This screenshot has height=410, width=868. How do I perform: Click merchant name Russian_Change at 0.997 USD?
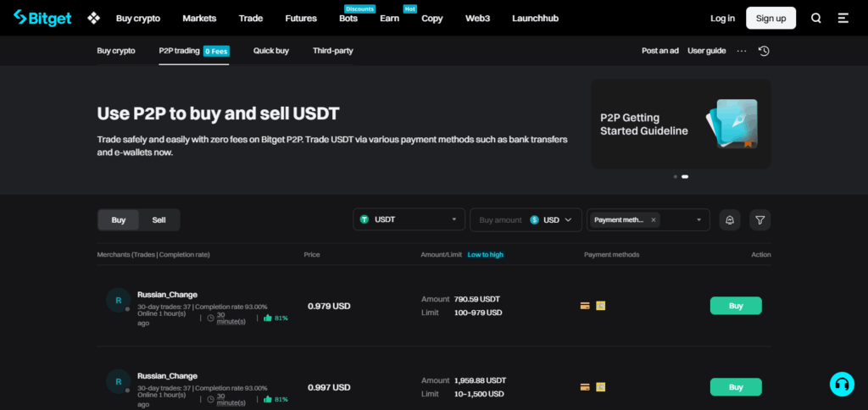click(x=167, y=376)
